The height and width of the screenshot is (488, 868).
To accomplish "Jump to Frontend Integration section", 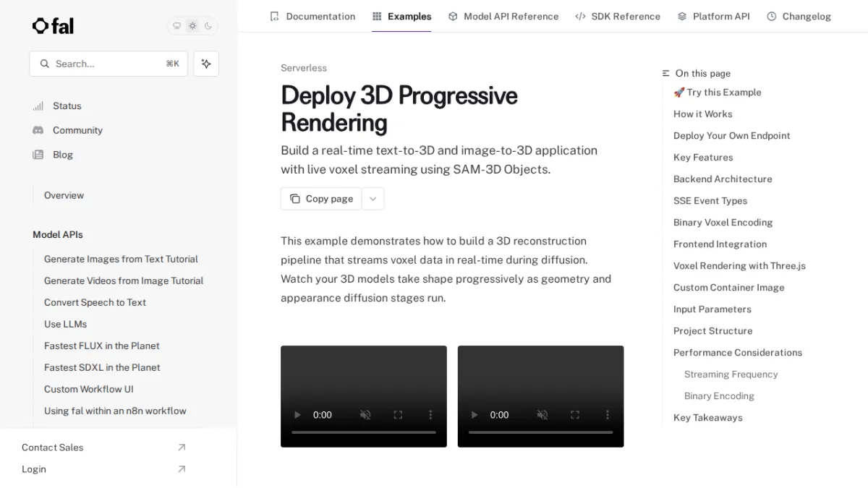I will pyautogui.click(x=720, y=244).
